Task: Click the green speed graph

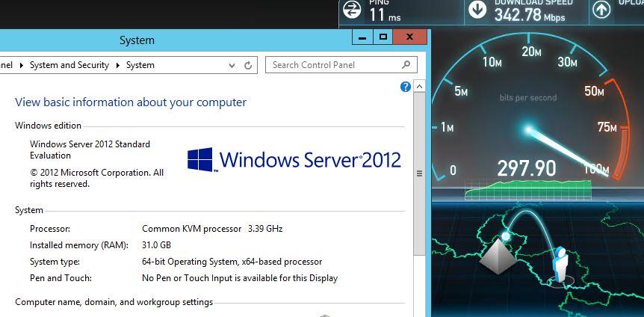Action: click(528, 190)
